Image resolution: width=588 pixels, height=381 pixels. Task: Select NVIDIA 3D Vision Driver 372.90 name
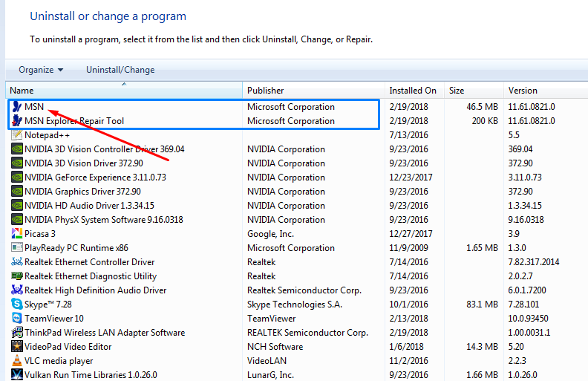point(84,163)
